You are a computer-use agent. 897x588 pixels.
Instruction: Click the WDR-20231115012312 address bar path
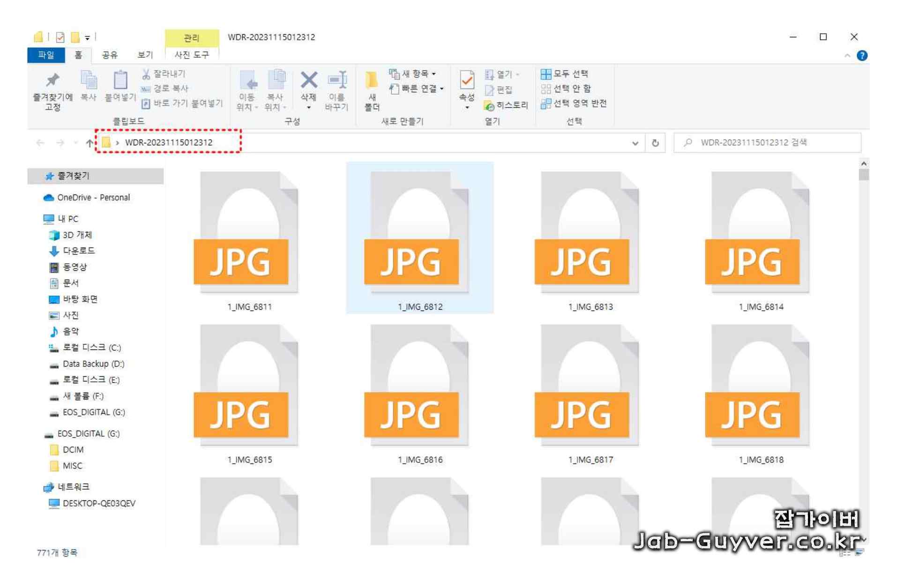click(x=168, y=142)
